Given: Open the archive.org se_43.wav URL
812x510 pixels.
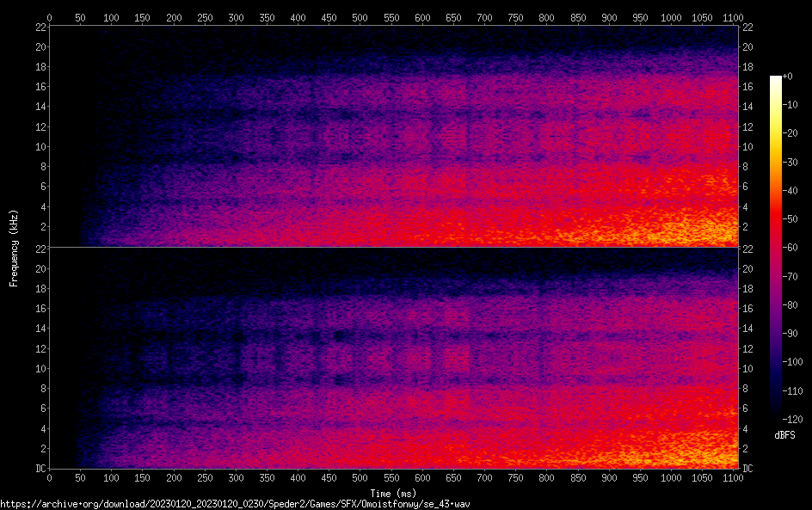Looking at the screenshot, I should [235, 503].
